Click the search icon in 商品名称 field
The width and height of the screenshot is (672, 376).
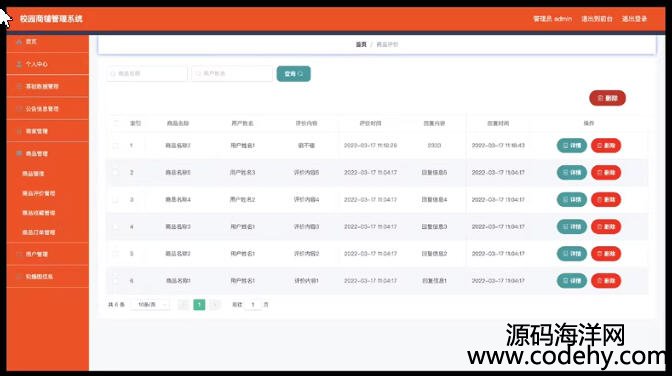114,74
